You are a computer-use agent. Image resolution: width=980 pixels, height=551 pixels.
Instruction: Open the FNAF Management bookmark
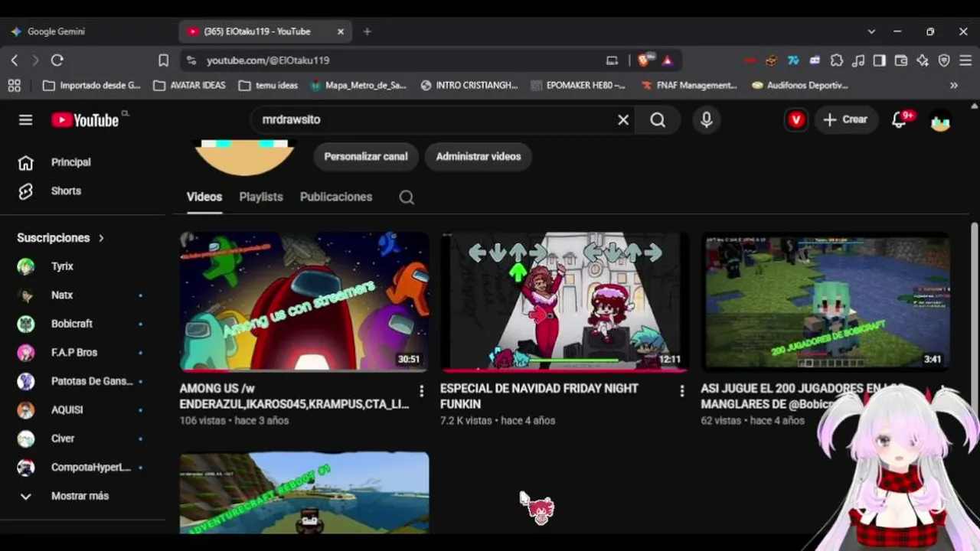click(x=689, y=86)
